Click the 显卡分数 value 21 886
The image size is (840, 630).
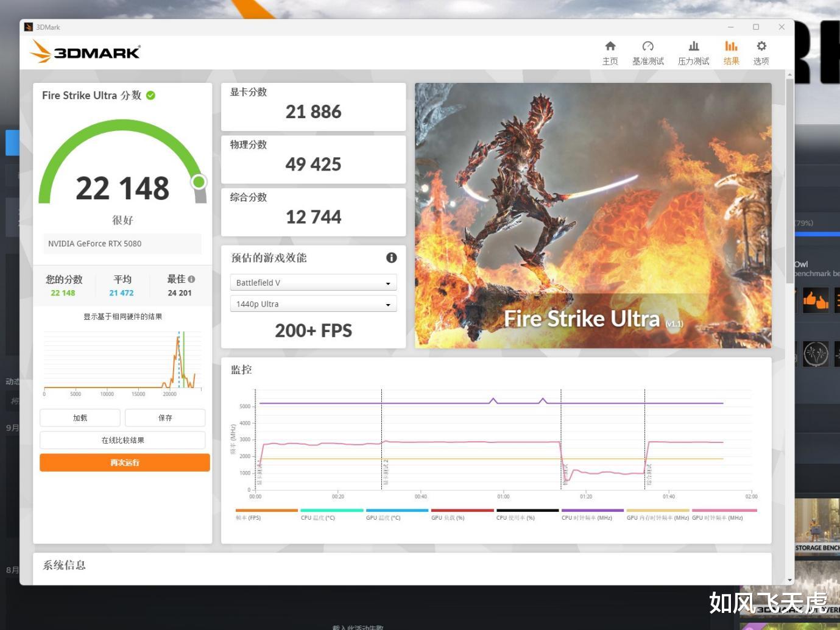(x=313, y=111)
